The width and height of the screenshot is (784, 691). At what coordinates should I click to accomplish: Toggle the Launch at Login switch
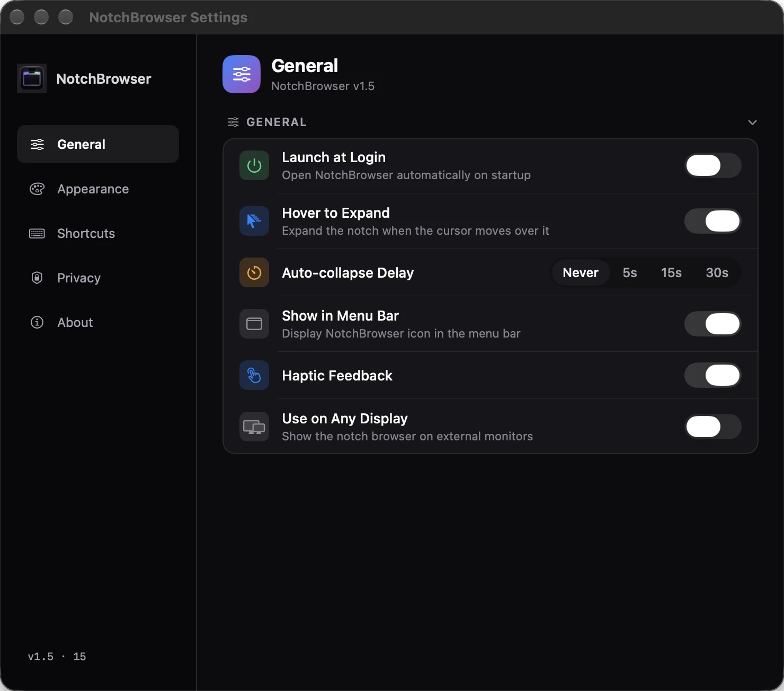712,165
